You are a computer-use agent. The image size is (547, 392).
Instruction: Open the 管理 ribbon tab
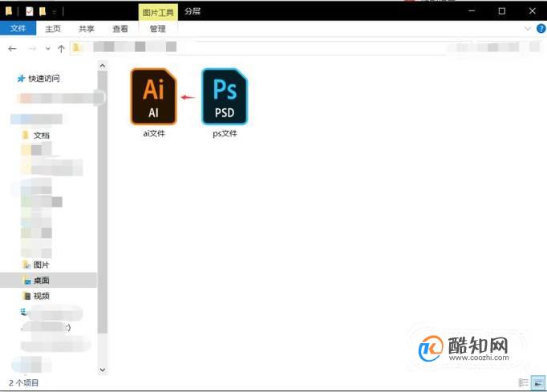pyautogui.click(x=158, y=29)
